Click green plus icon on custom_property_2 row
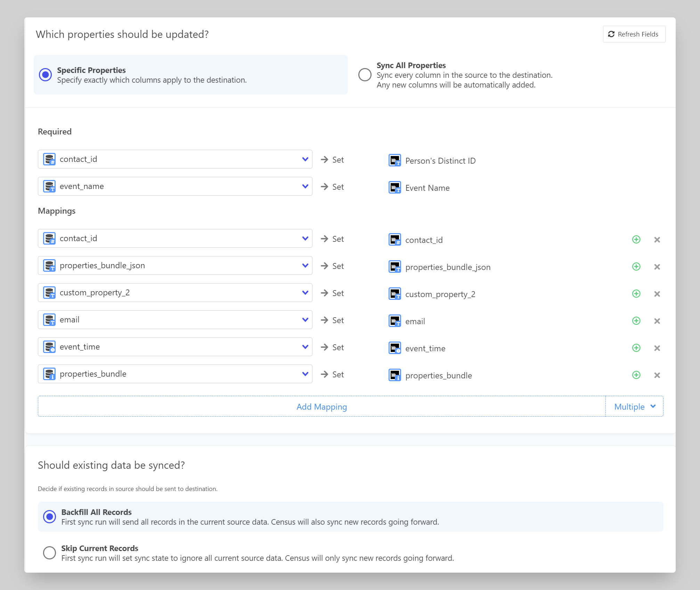Screen dimensions: 700x590 coord(636,294)
